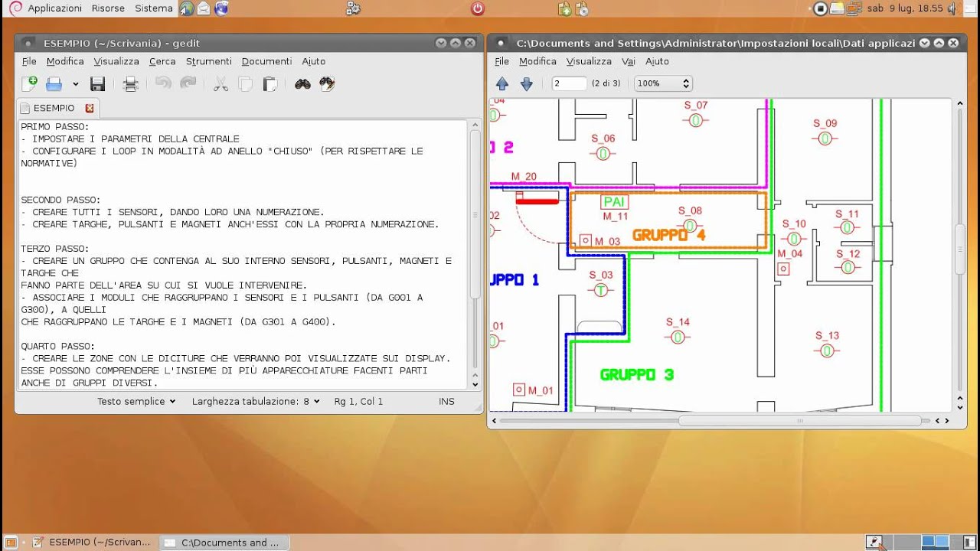Save the ESEMPIO document
Viewport: 980px width, 551px height.
coord(97,83)
